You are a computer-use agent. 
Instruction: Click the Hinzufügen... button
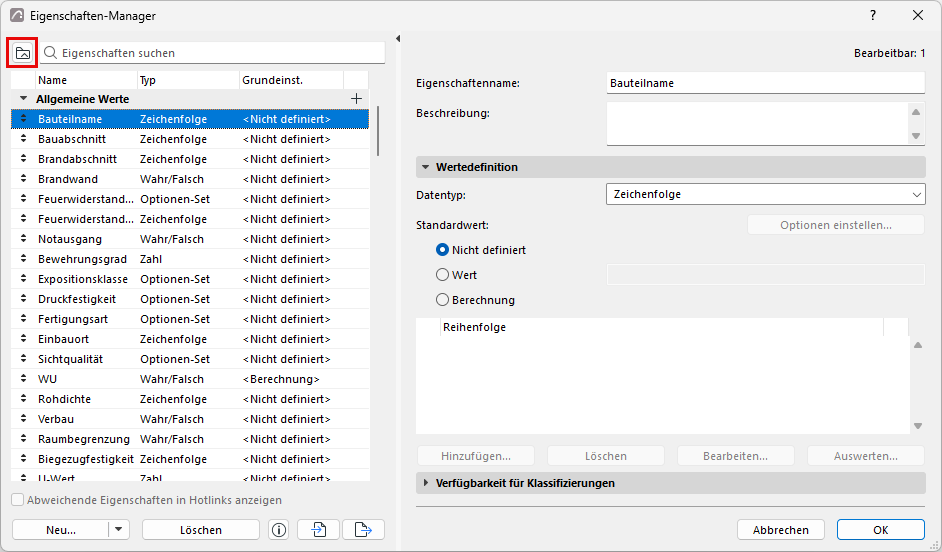476,456
